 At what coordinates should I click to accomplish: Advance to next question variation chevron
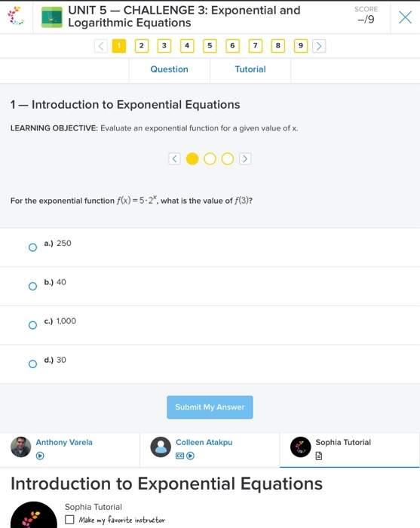(x=245, y=158)
